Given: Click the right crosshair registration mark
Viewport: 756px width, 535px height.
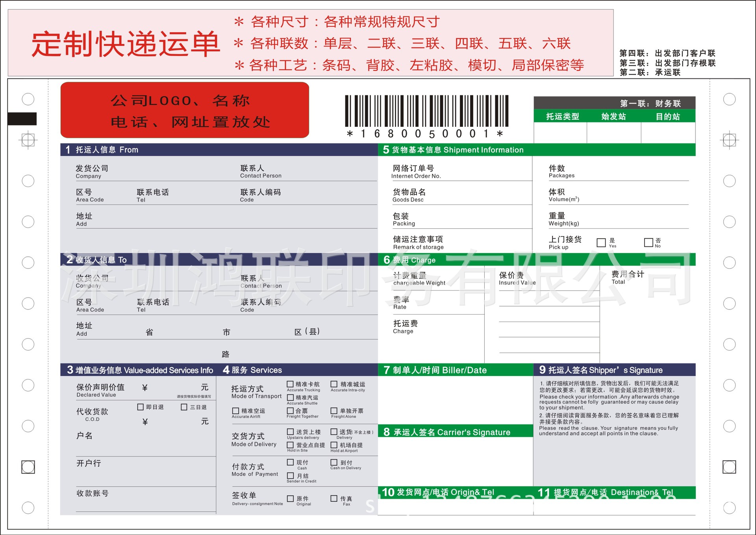Looking at the screenshot, I should (x=729, y=140).
